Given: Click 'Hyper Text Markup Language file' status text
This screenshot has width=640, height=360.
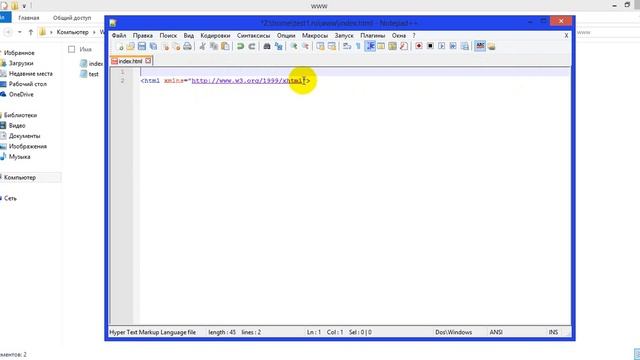Looking at the screenshot, I should [x=152, y=332].
